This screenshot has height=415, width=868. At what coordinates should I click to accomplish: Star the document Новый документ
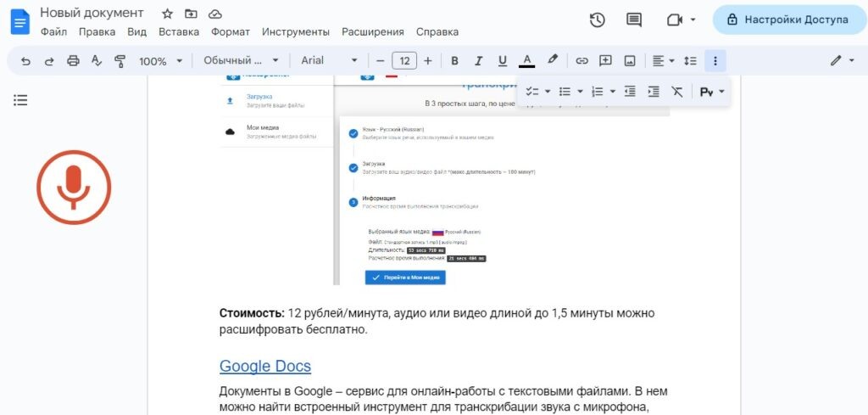(167, 14)
